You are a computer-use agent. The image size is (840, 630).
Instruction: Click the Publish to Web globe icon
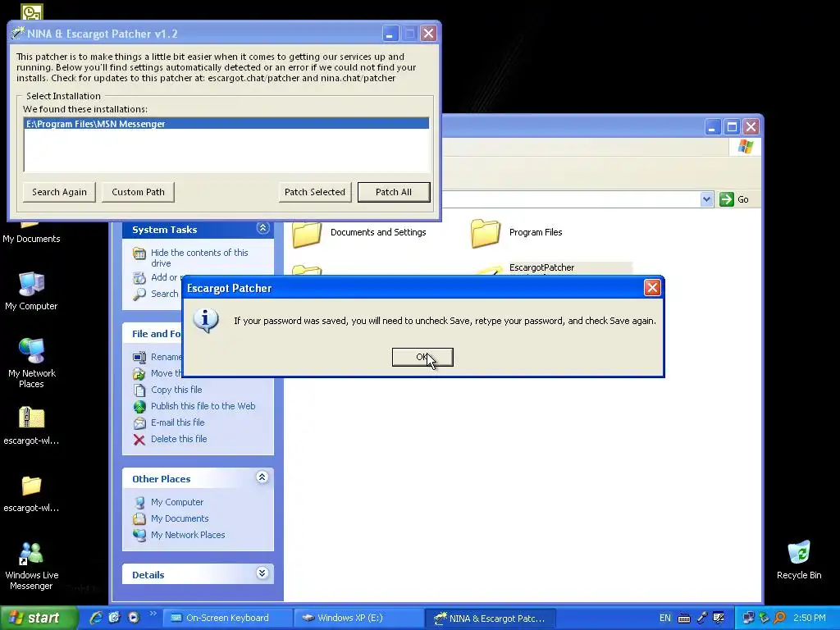point(139,407)
